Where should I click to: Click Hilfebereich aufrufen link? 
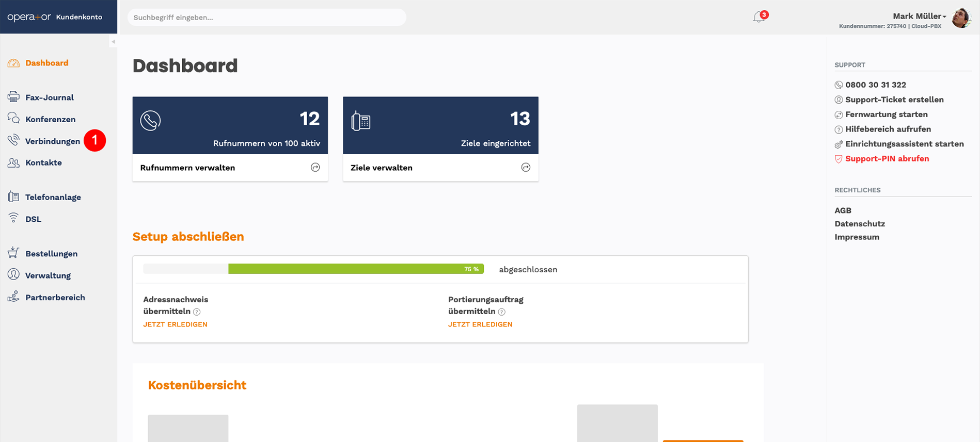888,129
